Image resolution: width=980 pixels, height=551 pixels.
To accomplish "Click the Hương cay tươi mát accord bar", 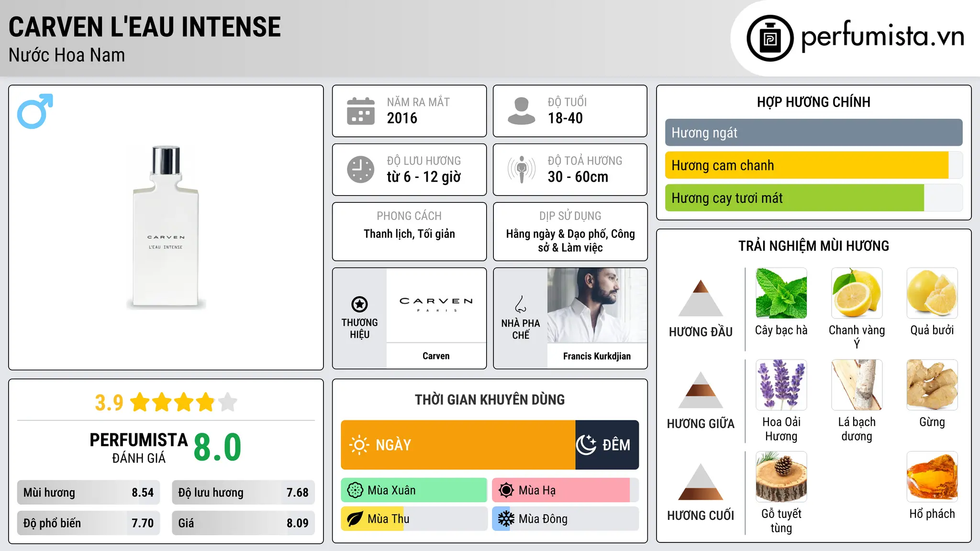I will (813, 198).
